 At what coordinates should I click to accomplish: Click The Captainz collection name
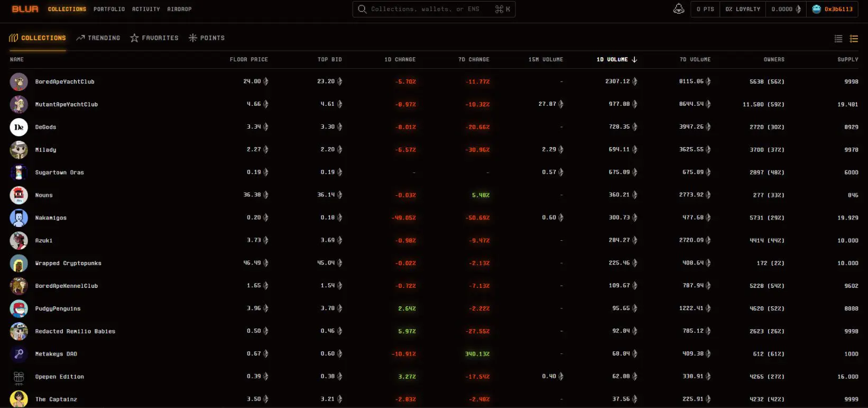pos(56,400)
